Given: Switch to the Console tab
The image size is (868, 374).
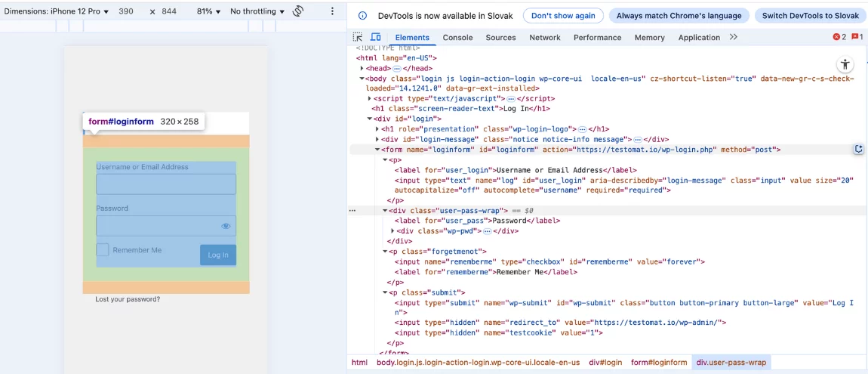Looking at the screenshot, I should coord(457,37).
